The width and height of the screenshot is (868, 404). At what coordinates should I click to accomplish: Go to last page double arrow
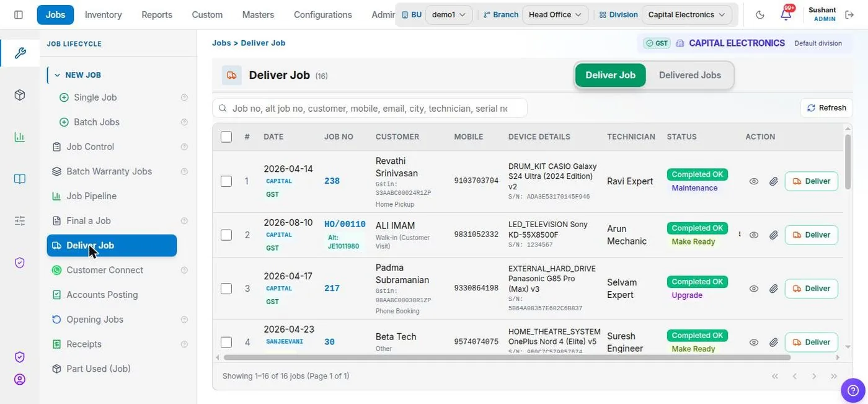tap(834, 376)
